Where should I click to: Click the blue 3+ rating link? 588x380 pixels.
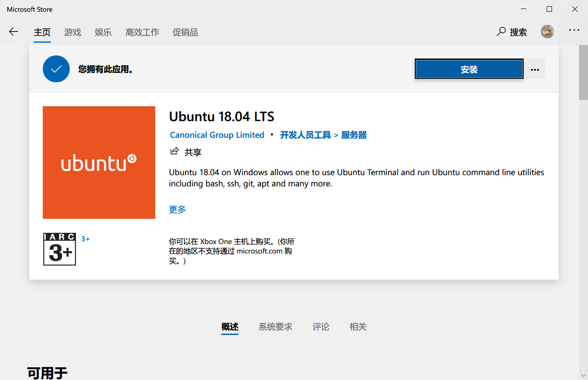pyautogui.click(x=85, y=239)
